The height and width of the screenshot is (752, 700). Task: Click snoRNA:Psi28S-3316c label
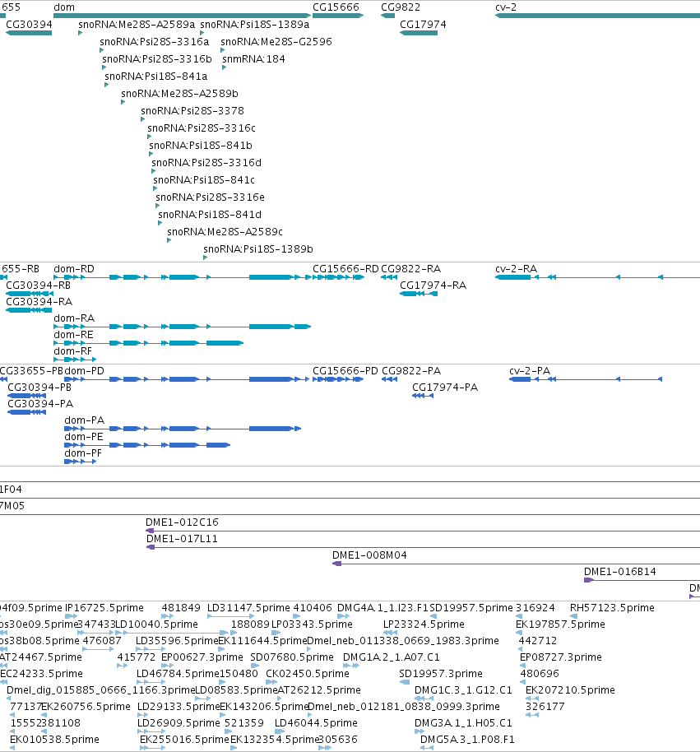[202, 128]
